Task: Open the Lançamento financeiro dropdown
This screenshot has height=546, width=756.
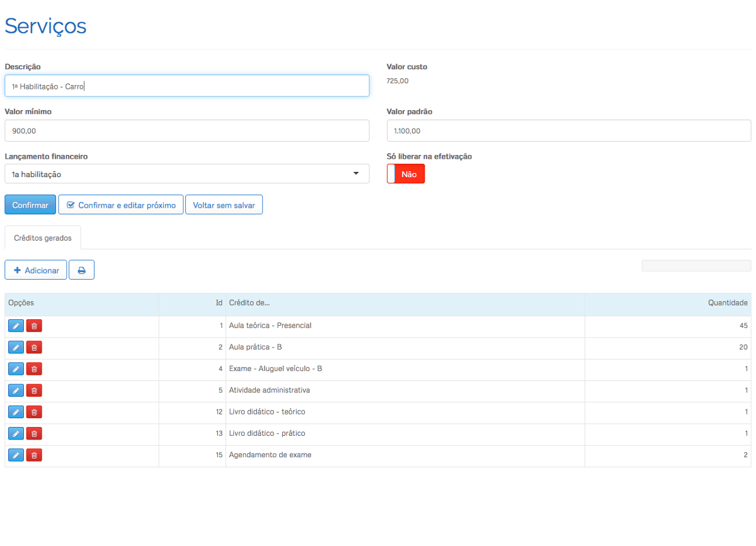Action: 186,174
